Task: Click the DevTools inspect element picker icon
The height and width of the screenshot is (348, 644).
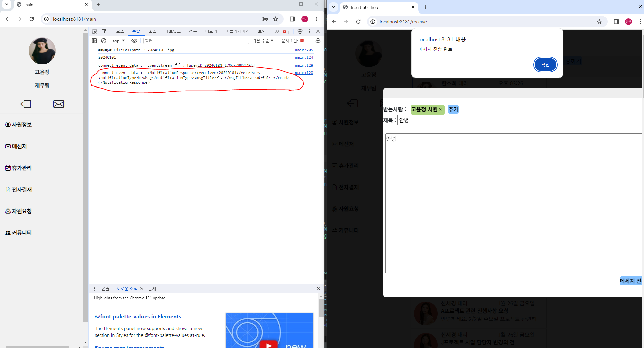Action: coord(94,31)
